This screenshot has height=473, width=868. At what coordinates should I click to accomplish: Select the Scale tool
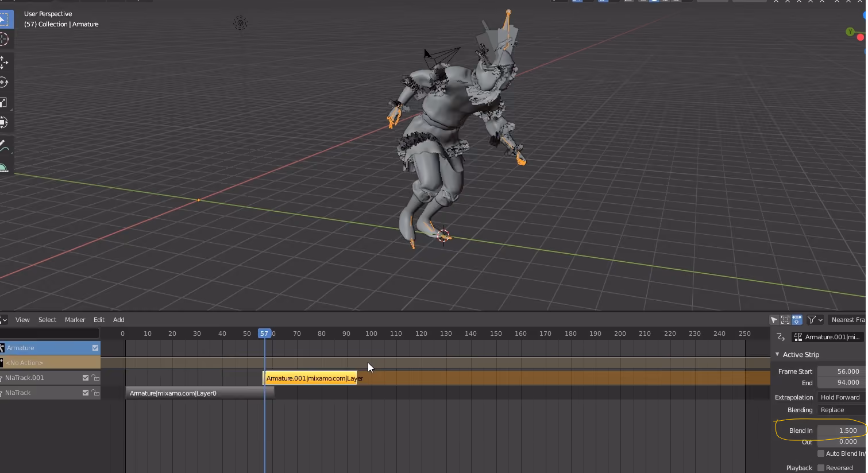(x=3, y=102)
